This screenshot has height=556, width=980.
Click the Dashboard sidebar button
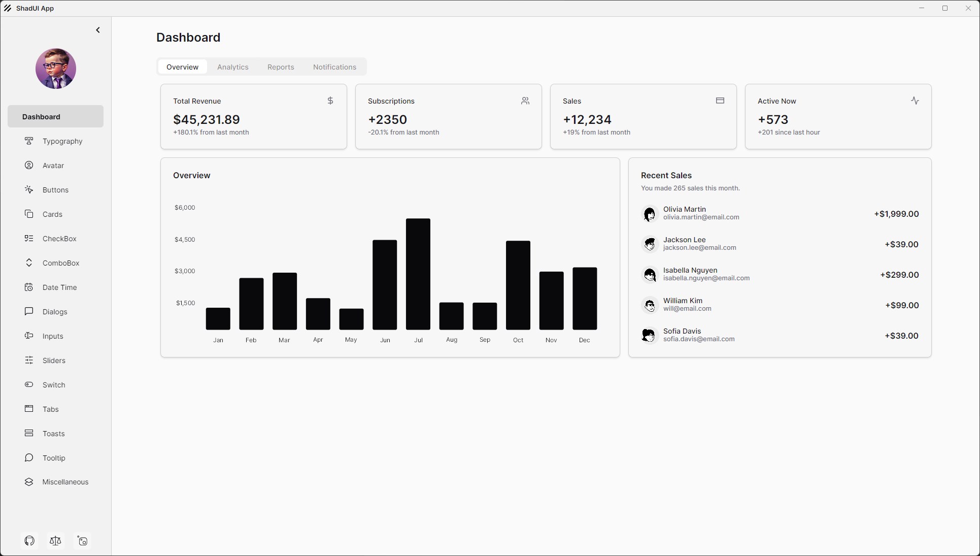(55, 117)
